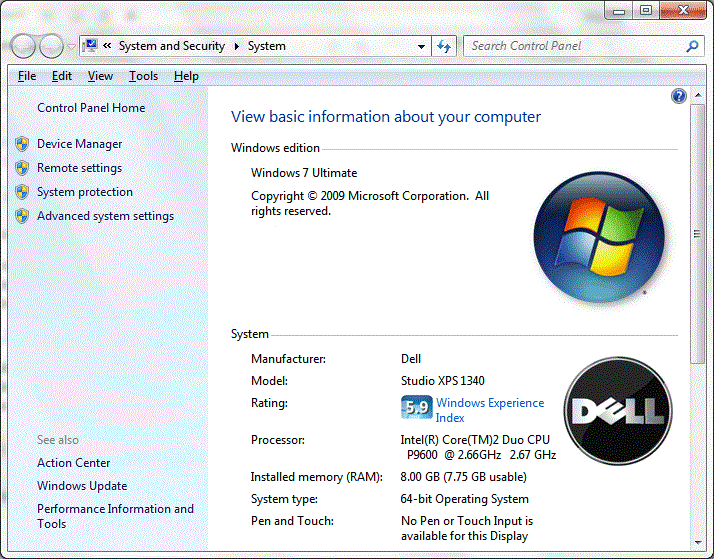Viewport: 714px width, 559px height.
Task: Maximize the System window
Action: [646, 10]
